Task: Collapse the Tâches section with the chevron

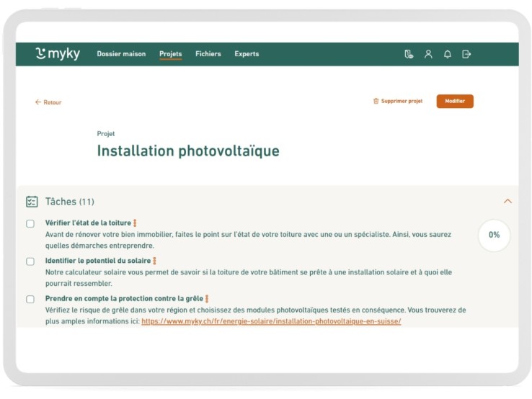Action: (x=507, y=202)
